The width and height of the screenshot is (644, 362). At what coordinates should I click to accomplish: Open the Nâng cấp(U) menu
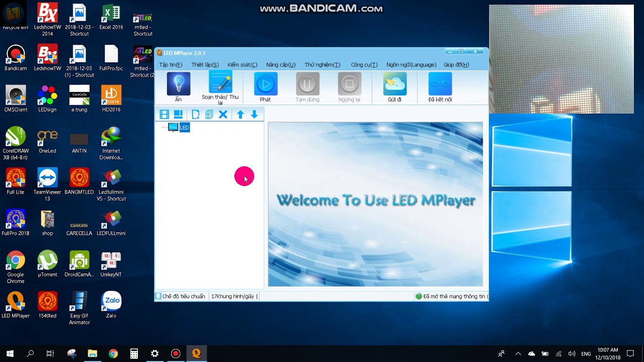(x=281, y=65)
